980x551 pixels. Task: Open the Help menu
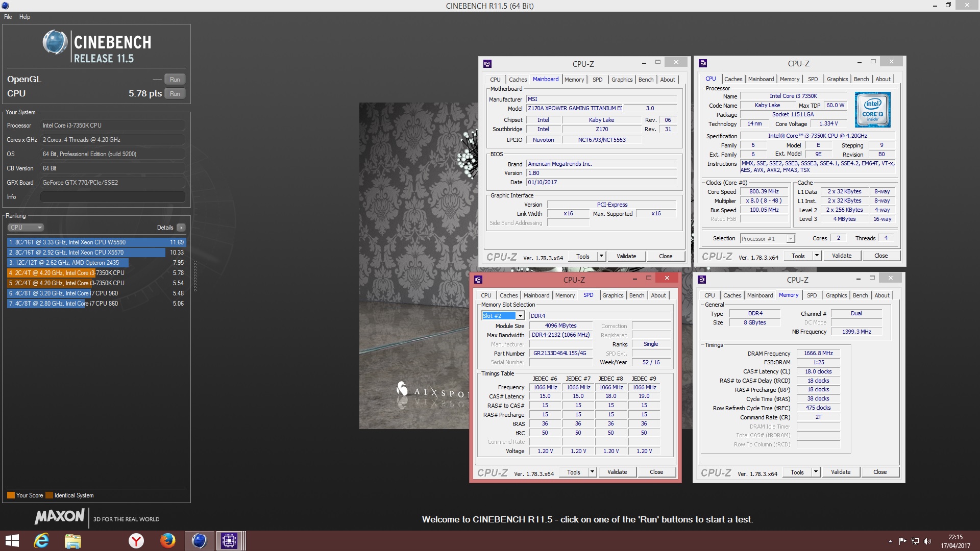(24, 17)
